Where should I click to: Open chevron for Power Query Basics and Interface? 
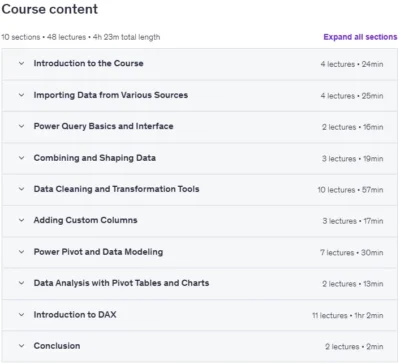pos(21,126)
